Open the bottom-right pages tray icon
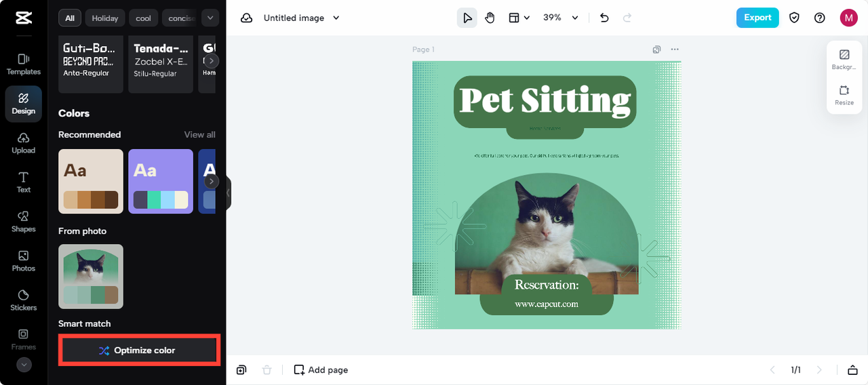This screenshot has width=868, height=385. [852, 370]
